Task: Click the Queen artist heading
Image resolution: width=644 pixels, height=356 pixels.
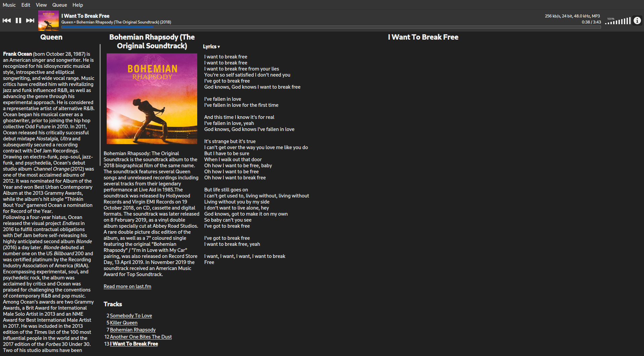Action: pos(51,37)
